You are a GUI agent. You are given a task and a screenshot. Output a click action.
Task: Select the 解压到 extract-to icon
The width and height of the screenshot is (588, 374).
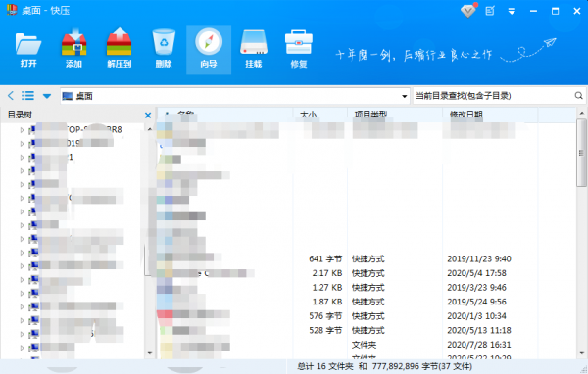tap(119, 50)
